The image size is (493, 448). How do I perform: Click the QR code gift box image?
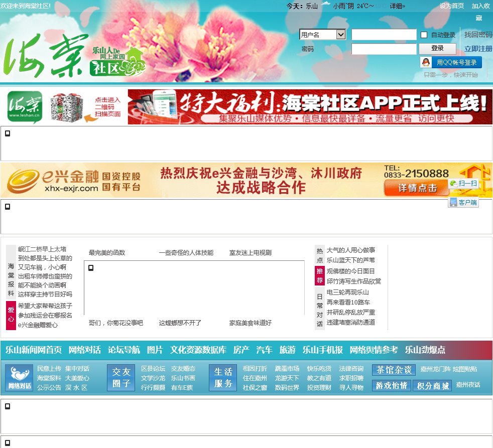[67, 107]
